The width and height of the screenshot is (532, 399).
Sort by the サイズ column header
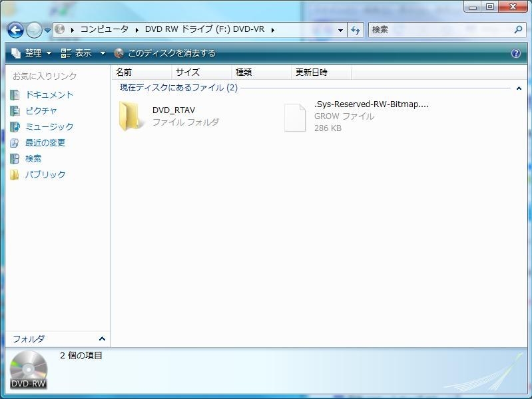point(202,72)
